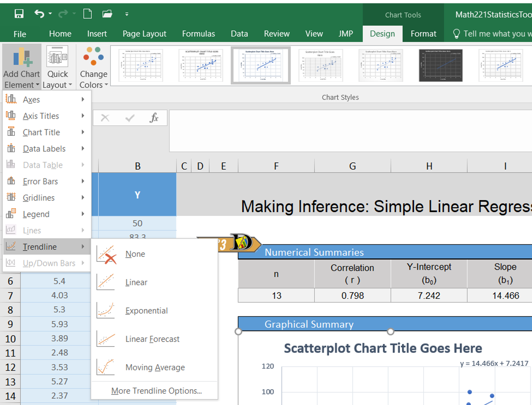
Task: Select the Linear Forecast trendline
Action: click(x=152, y=339)
